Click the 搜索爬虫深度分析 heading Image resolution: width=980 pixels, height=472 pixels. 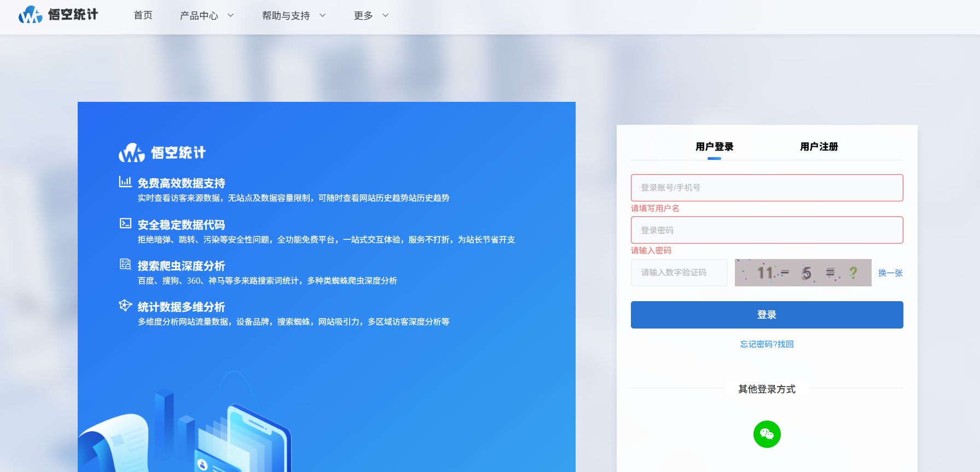click(x=181, y=266)
